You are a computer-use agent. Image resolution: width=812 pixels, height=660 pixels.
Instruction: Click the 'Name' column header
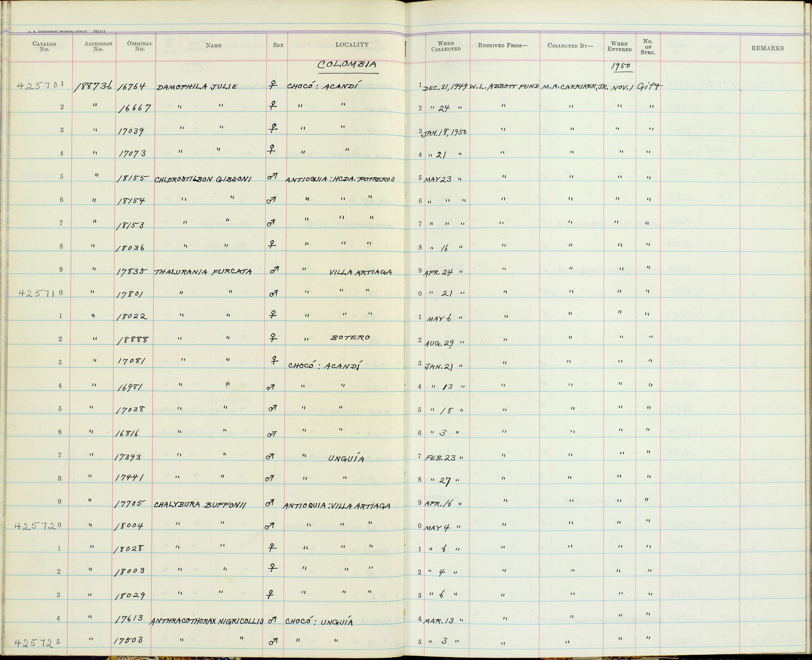(x=214, y=45)
